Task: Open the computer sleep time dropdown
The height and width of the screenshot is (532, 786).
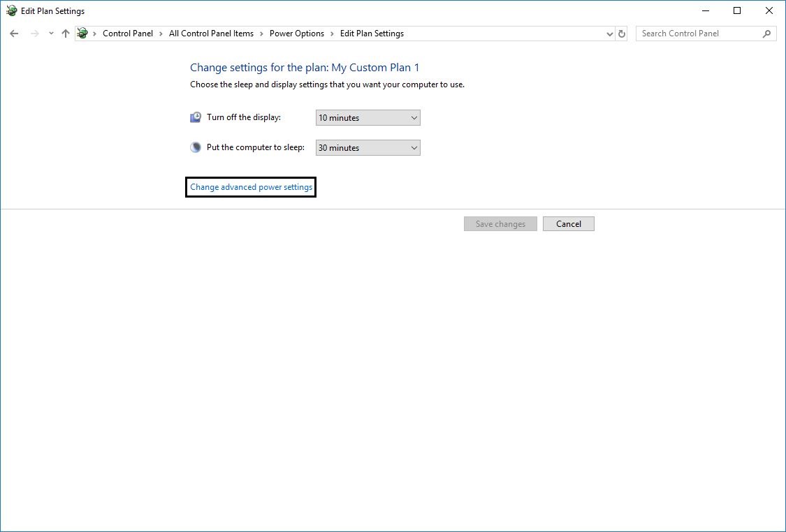Action: pos(413,147)
